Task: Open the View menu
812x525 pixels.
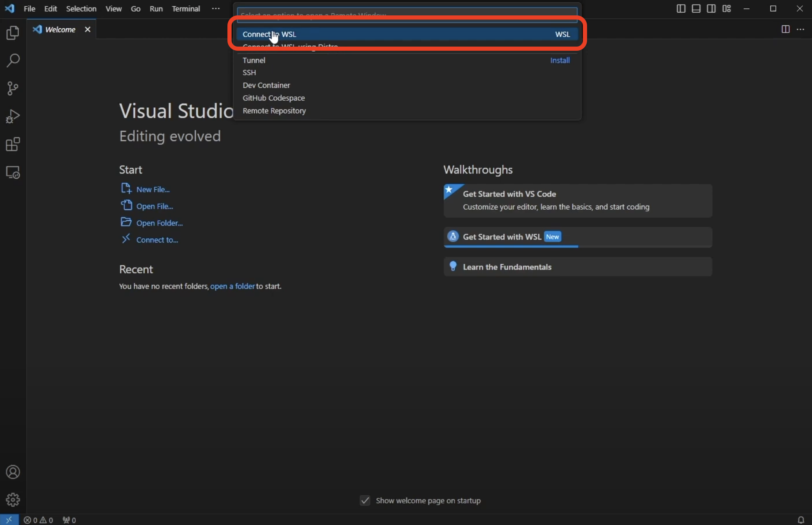Action: click(x=114, y=9)
